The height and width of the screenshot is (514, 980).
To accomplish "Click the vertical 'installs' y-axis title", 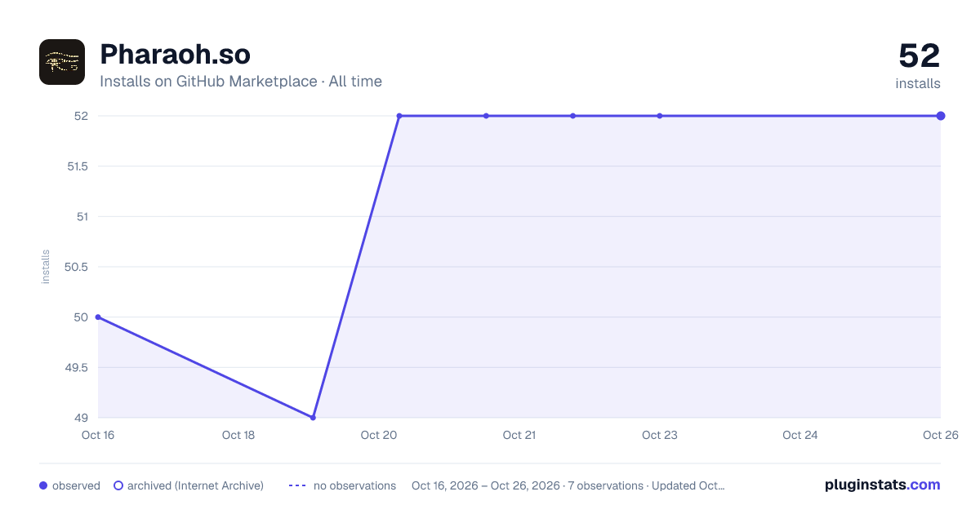I will (46, 267).
